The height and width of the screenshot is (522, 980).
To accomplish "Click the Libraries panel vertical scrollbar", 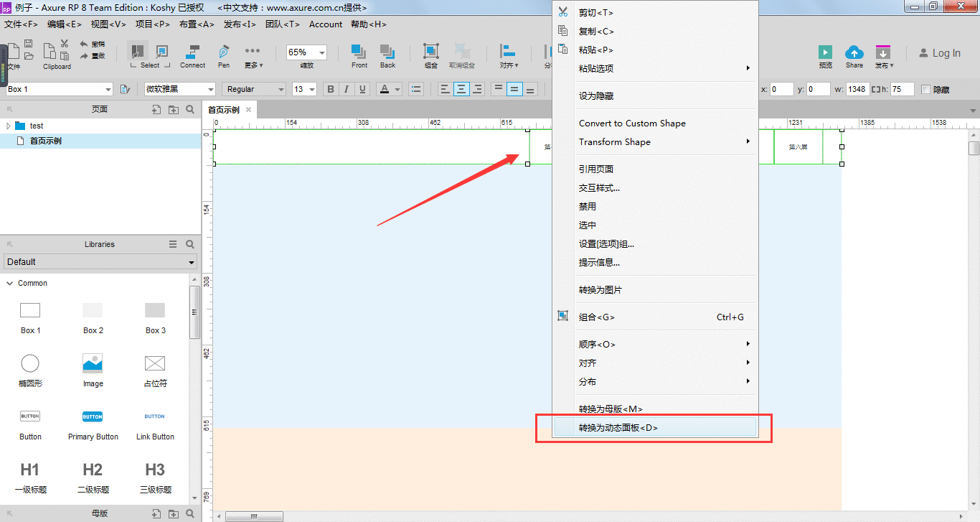I will tap(194, 312).
